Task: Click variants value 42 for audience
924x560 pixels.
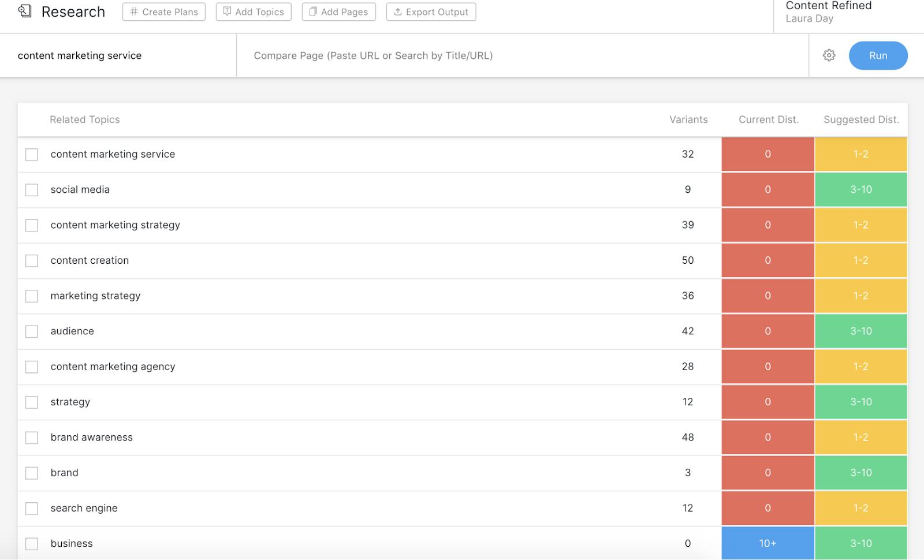Action: point(688,331)
